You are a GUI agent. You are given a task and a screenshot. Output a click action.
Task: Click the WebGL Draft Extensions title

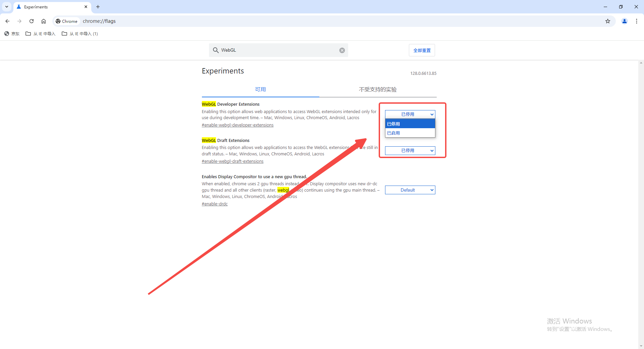coord(225,141)
